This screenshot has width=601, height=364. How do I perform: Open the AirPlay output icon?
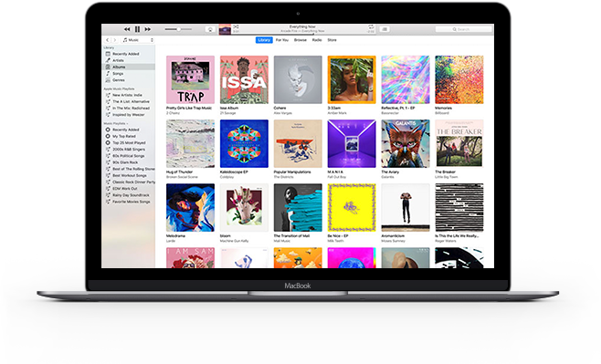210,29
